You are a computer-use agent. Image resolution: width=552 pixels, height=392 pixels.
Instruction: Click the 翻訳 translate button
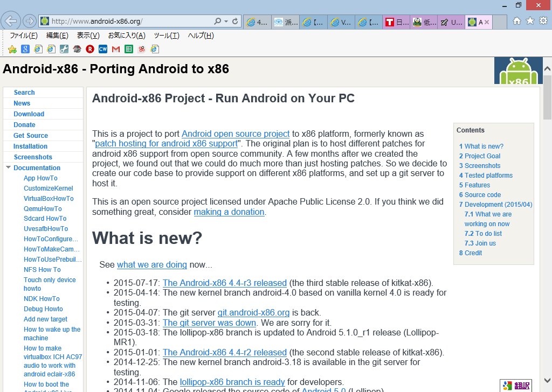516,386
